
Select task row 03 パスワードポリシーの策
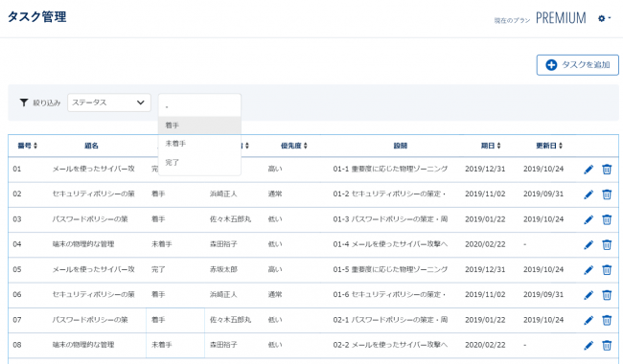(x=313, y=219)
